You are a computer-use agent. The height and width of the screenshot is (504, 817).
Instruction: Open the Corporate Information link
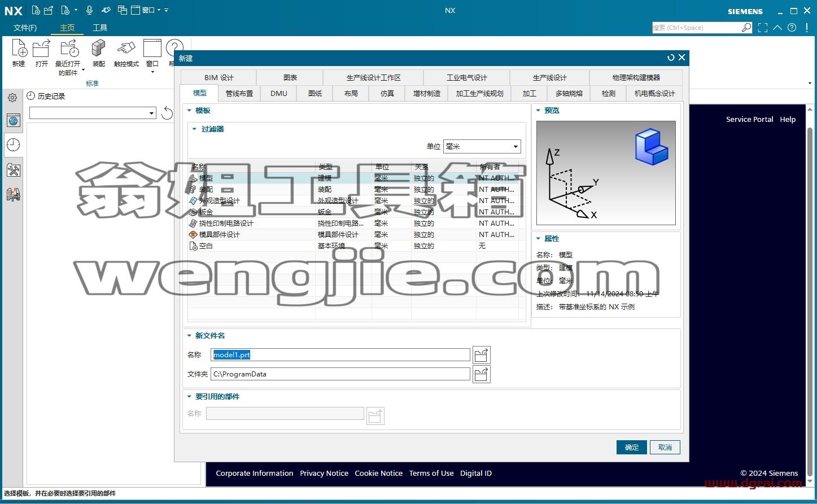pyautogui.click(x=255, y=473)
